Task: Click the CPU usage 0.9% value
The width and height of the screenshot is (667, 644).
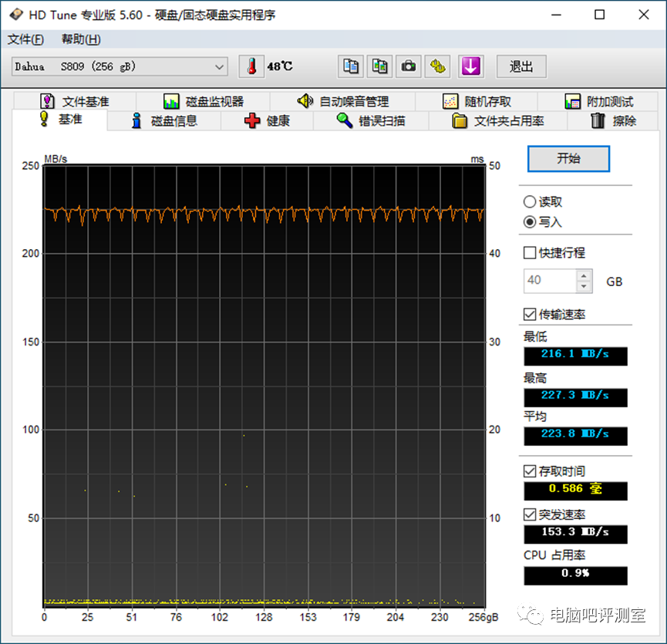Action: [575, 575]
